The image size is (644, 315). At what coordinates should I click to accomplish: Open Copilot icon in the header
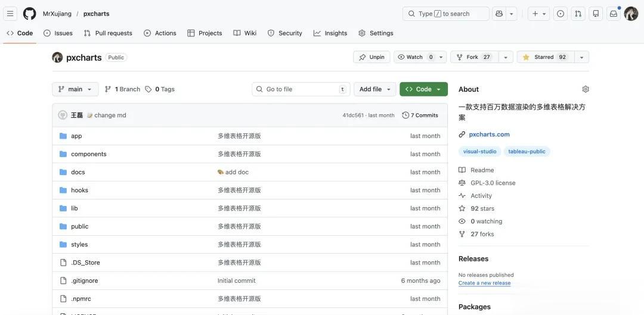pyautogui.click(x=499, y=14)
